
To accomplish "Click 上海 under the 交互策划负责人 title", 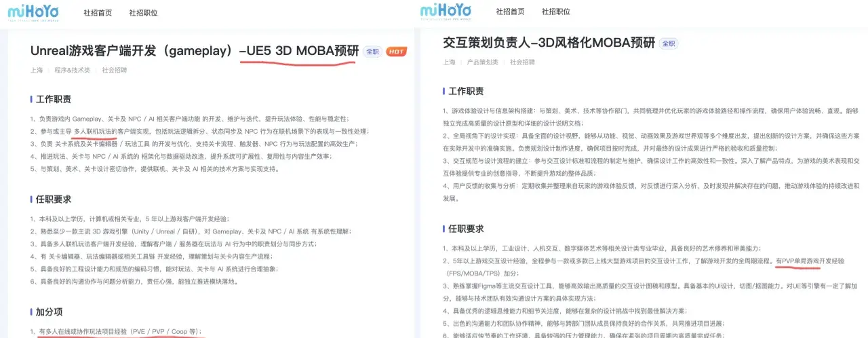I will click(x=449, y=62).
